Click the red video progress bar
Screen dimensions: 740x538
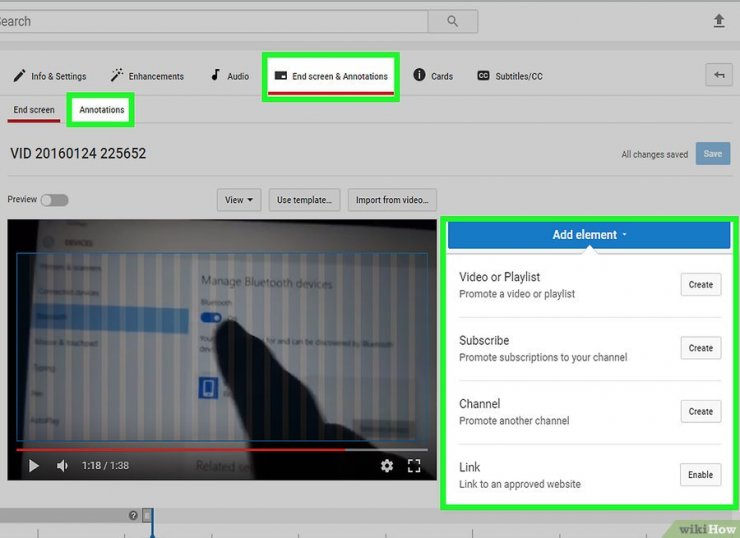click(x=180, y=450)
